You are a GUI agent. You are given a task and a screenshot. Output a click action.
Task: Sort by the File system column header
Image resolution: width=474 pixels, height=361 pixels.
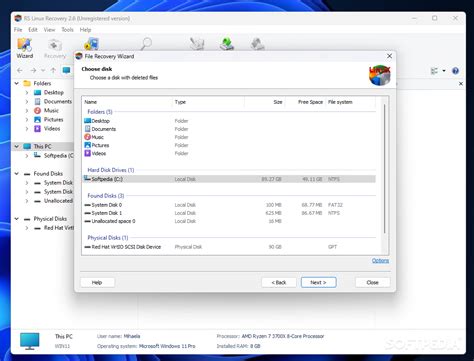pos(351,102)
